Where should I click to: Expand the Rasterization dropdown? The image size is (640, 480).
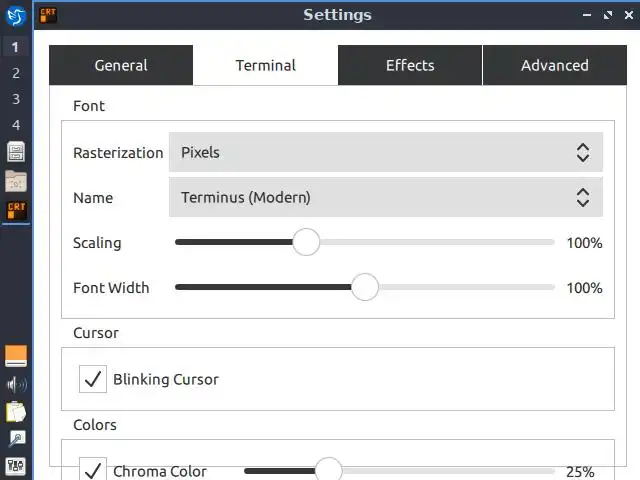(386, 153)
